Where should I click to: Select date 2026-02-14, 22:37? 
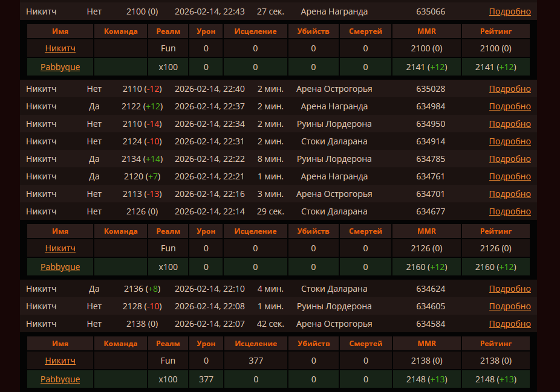coord(210,106)
